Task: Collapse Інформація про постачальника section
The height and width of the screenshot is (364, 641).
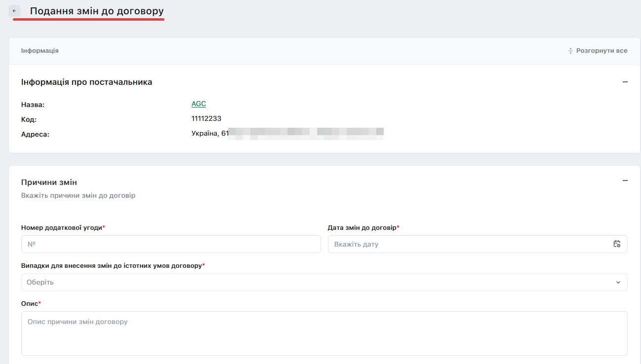Action: point(625,82)
